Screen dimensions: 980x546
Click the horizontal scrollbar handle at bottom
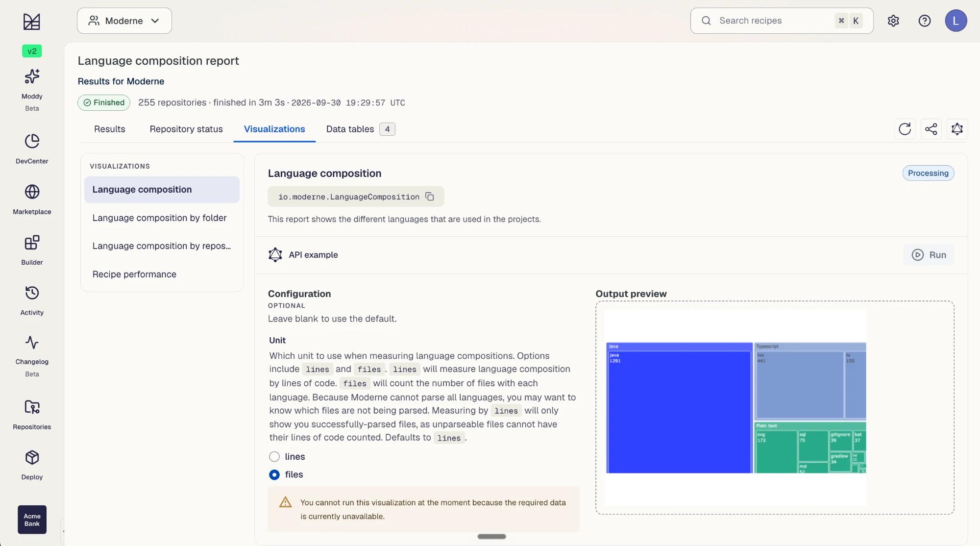pos(491,537)
